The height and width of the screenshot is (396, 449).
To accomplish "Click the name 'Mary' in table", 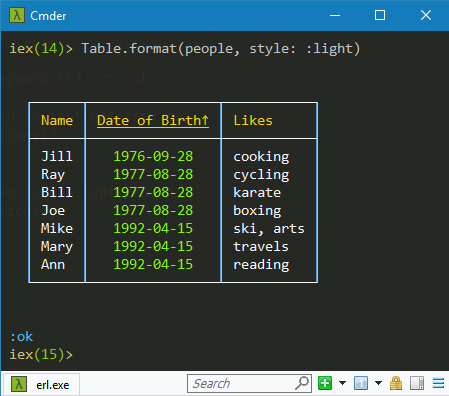I will point(57,247).
